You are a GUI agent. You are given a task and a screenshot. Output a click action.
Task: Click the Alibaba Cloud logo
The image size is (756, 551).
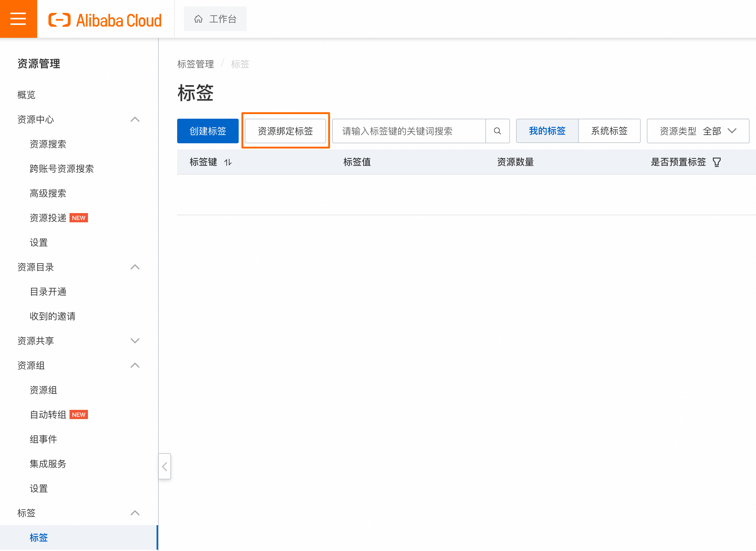pyautogui.click(x=105, y=20)
